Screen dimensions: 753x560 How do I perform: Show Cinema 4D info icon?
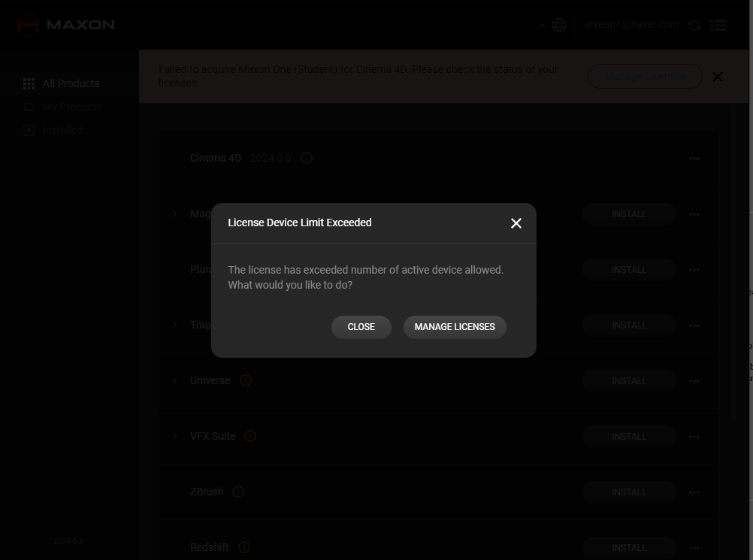coord(307,158)
